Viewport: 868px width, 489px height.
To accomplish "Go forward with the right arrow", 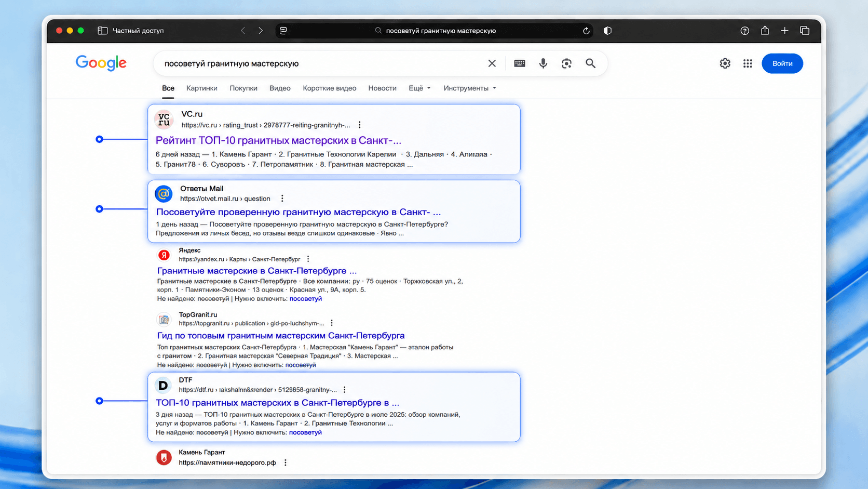I will pyautogui.click(x=261, y=31).
